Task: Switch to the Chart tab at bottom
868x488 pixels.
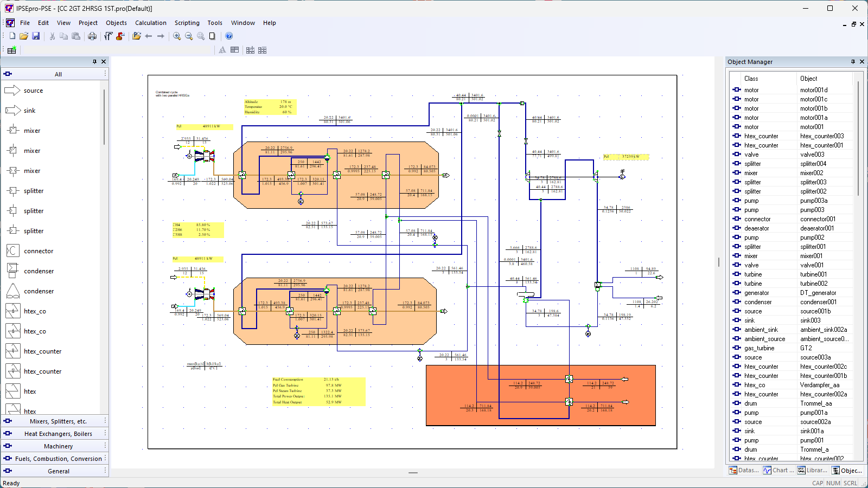Action: [x=778, y=471]
